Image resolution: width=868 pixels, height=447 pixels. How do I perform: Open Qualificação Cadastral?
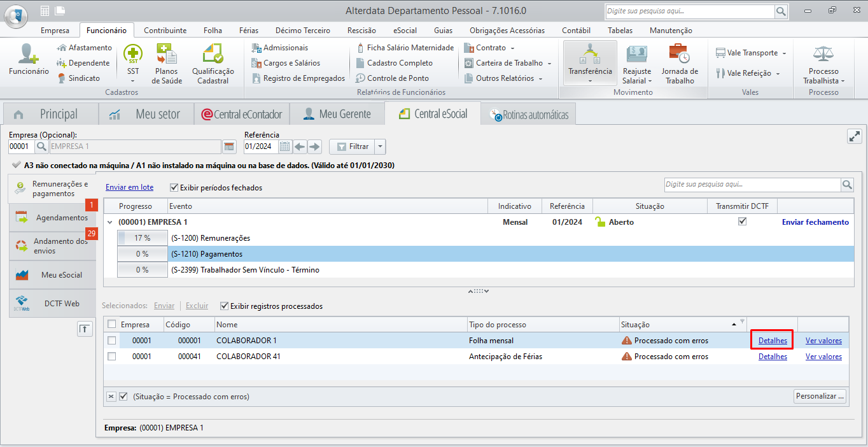point(213,64)
